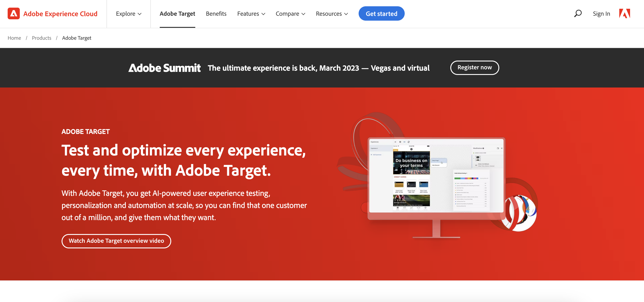Expand the Compare navigation dropdown
Screen dimensions: 644x302
coord(290,13)
